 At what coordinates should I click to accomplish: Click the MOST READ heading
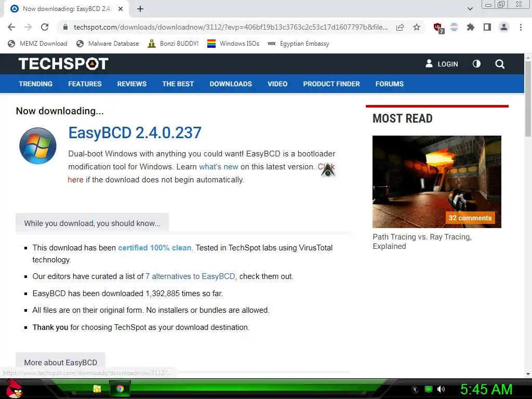403,118
